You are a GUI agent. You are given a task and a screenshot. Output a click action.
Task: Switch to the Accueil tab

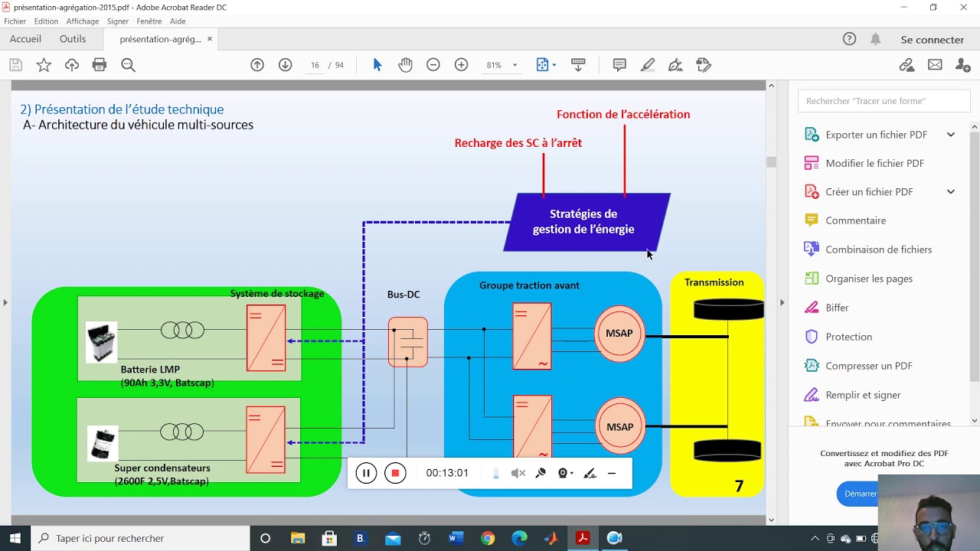25,39
